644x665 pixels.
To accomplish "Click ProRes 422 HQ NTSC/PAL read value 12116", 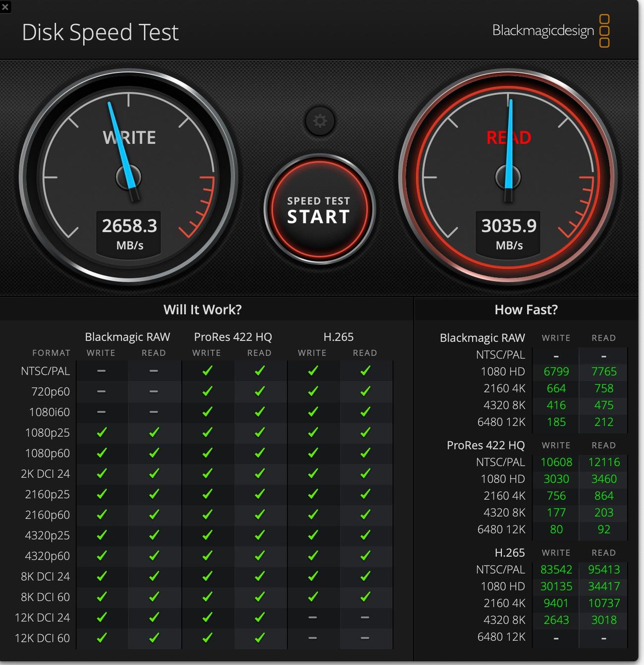I will 603,462.
